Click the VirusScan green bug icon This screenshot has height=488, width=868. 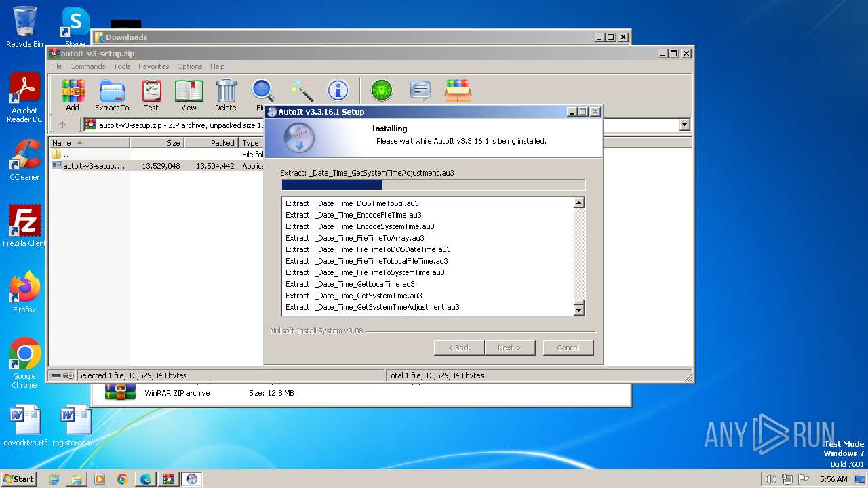(382, 90)
